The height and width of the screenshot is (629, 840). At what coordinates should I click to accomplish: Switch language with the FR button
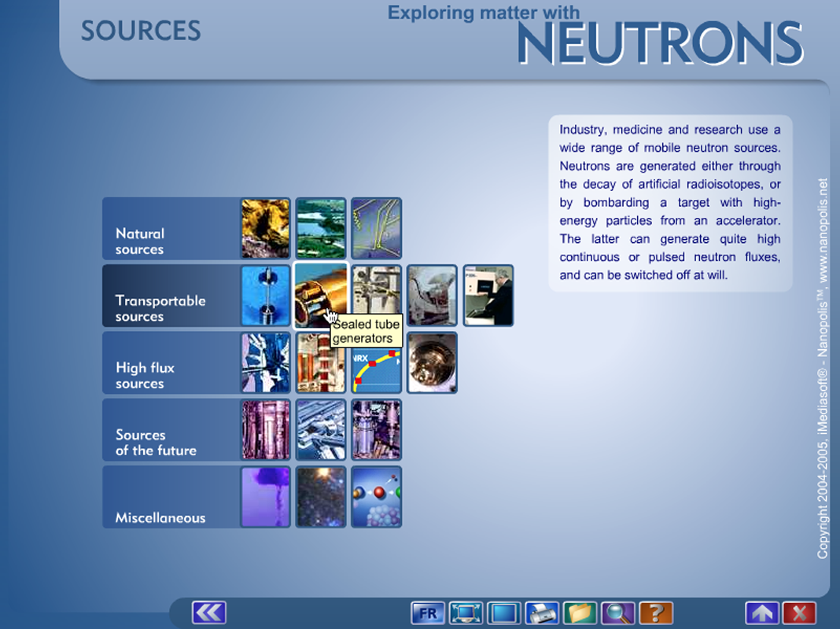click(x=428, y=612)
